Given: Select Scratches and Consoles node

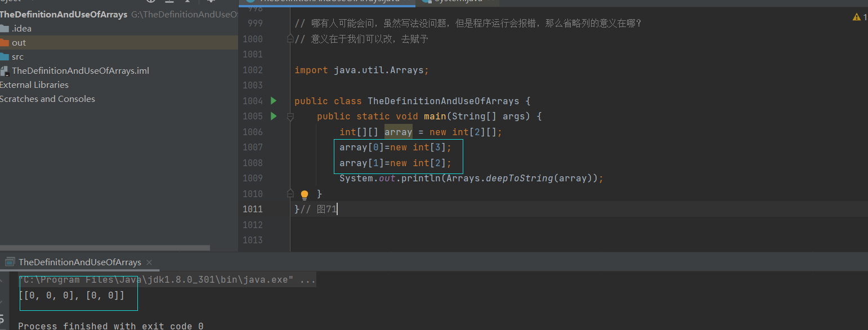Looking at the screenshot, I should tap(47, 99).
